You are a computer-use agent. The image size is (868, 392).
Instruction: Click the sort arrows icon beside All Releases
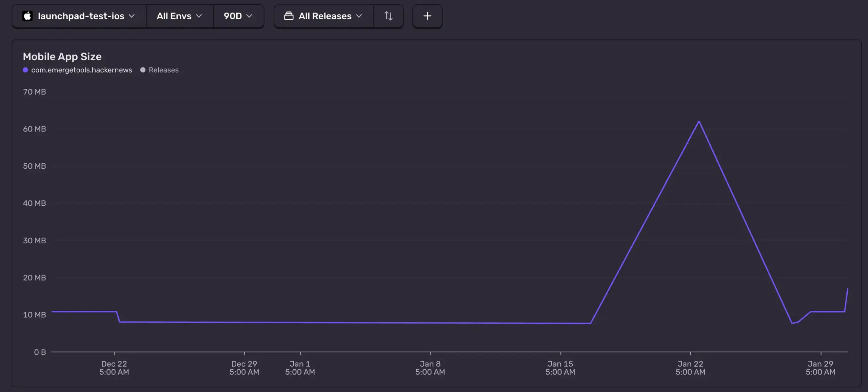[x=388, y=16]
